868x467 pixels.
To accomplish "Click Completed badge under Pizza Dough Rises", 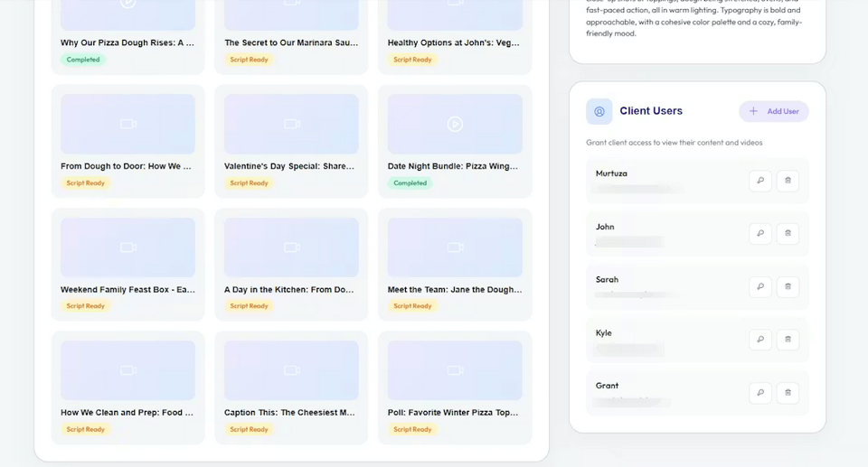I will [83, 60].
